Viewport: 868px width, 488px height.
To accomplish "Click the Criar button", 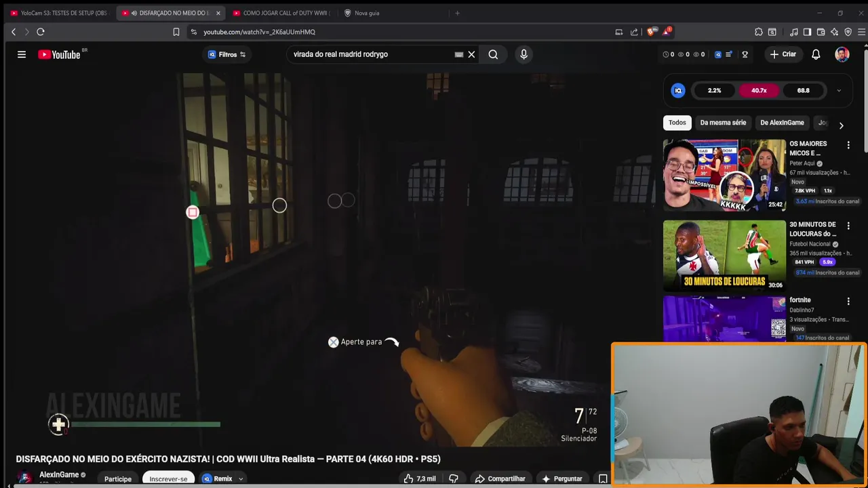I will point(783,54).
